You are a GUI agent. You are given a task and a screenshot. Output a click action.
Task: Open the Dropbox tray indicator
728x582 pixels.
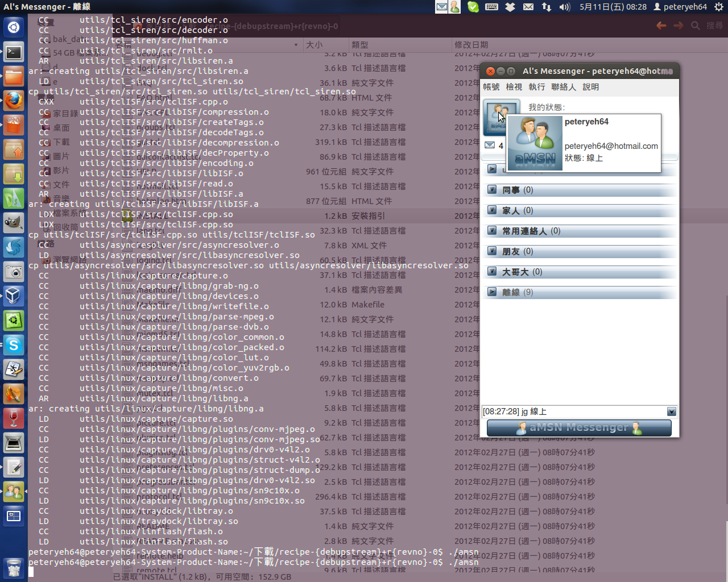click(510, 7)
